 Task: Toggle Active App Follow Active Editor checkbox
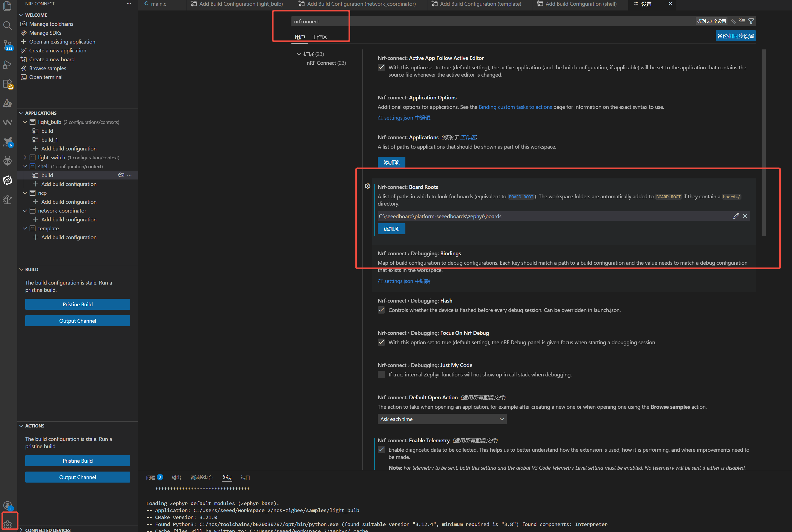point(381,67)
